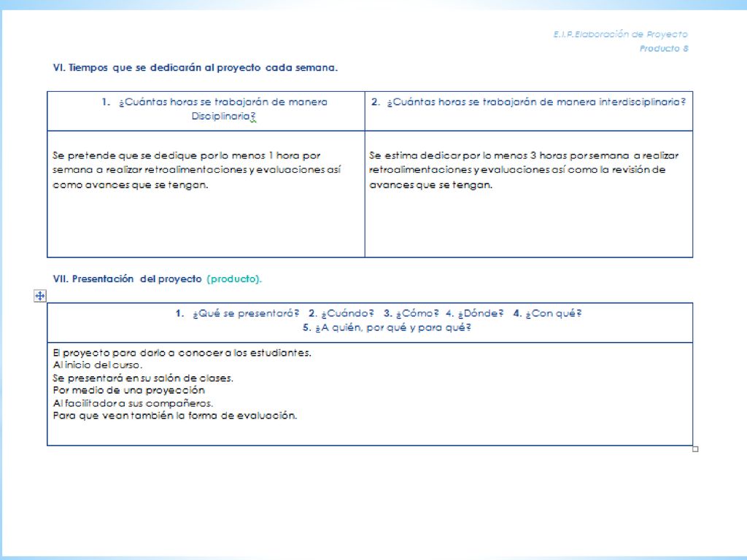Click header text 'Producto 8'
747x560 pixels.
(664, 49)
